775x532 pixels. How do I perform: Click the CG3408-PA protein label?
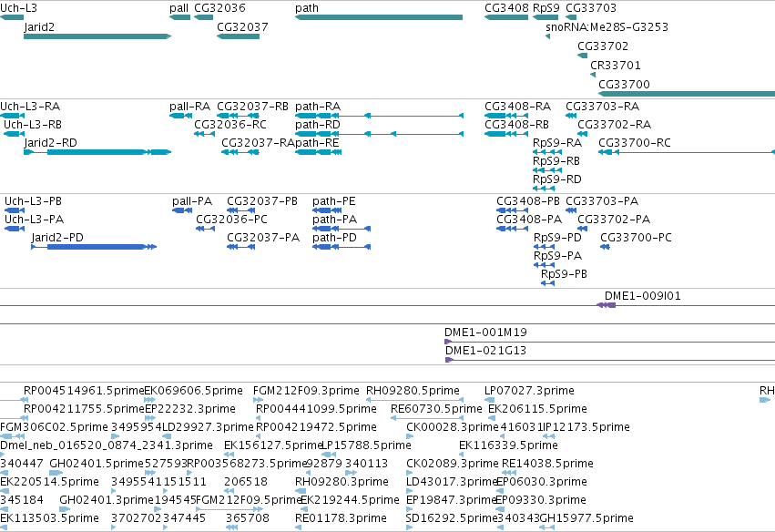tap(529, 220)
